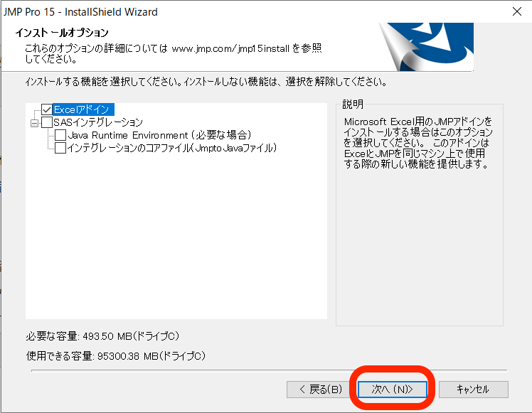This screenshot has height=413, width=532.
Task: Click the 次へ (N)> button
Action: [x=392, y=390]
